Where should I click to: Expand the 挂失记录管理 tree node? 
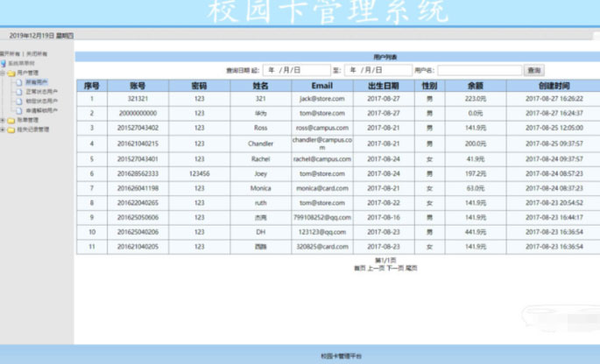pos(4,129)
